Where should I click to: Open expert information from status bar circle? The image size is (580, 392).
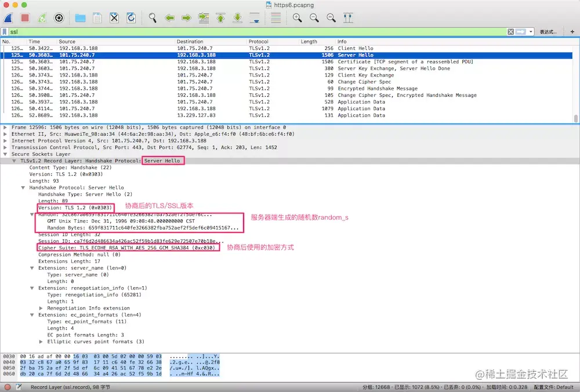pos(8,387)
